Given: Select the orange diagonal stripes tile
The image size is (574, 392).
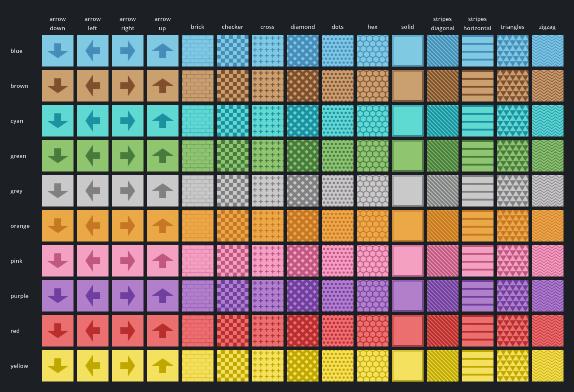Looking at the screenshot, I should click(x=443, y=226).
